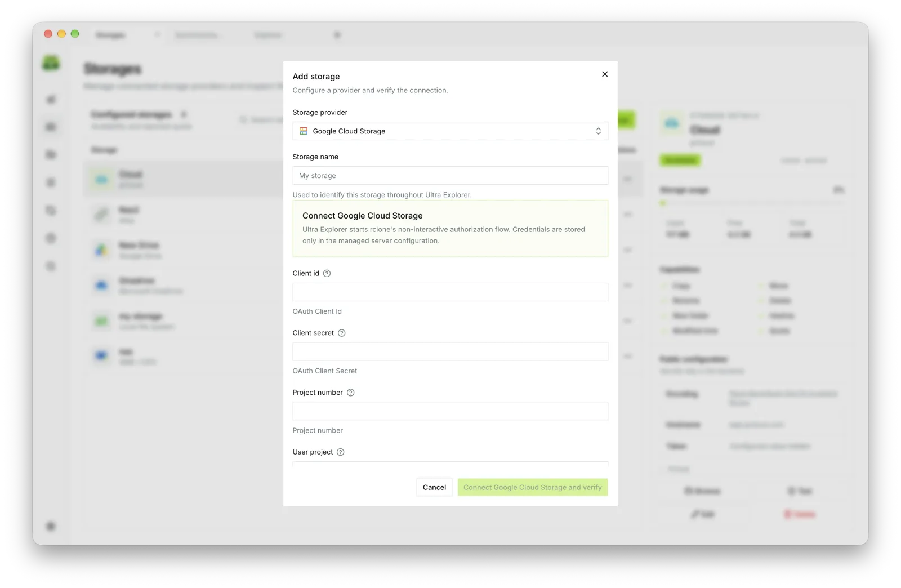Open the Storage provider dropdown

(x=450, y=131)
